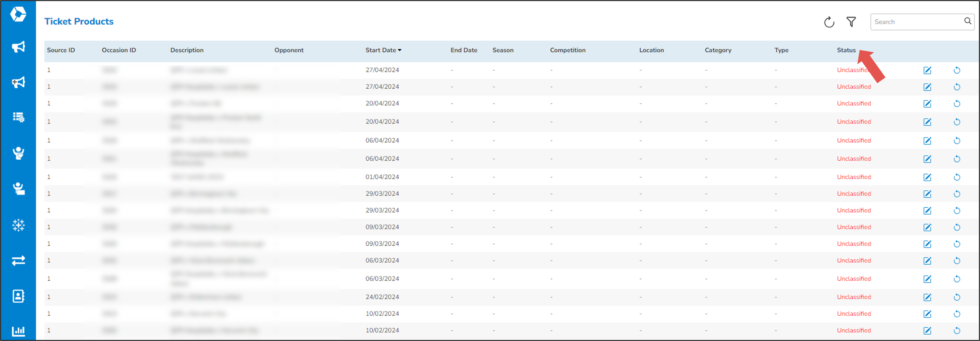This screenshot has height=341, width=980.
Task: Open the megaphone campaigns sidebar icon
Action: 18,47
